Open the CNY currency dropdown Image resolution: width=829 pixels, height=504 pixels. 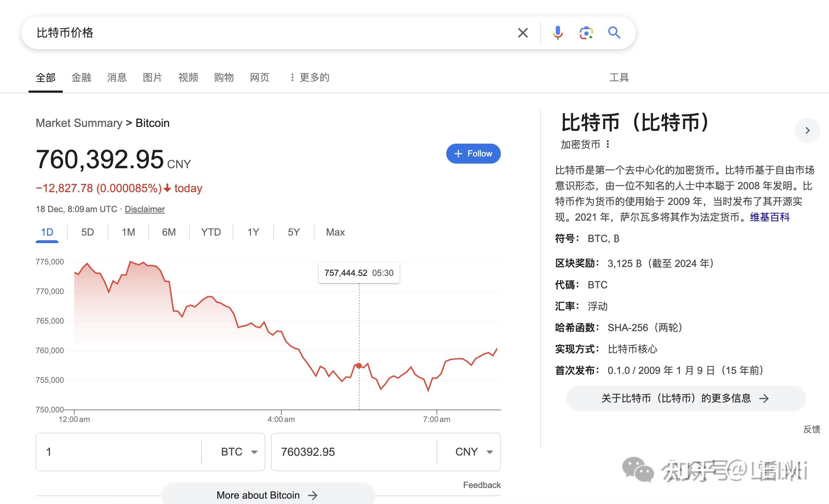coord(474,452)
